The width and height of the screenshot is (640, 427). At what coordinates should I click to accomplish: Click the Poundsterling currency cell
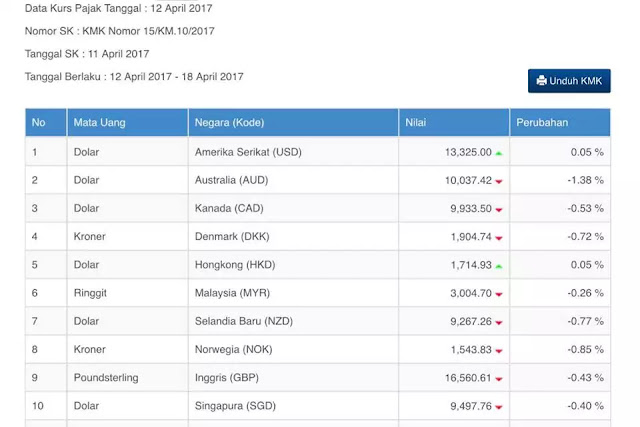[127, 378]
